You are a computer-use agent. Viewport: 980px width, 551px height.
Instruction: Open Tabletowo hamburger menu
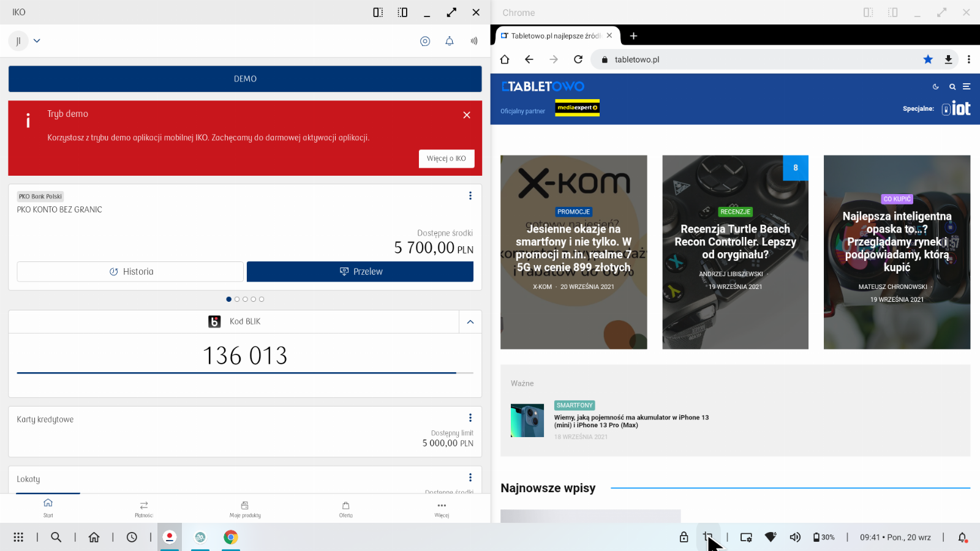pos(967,87)
